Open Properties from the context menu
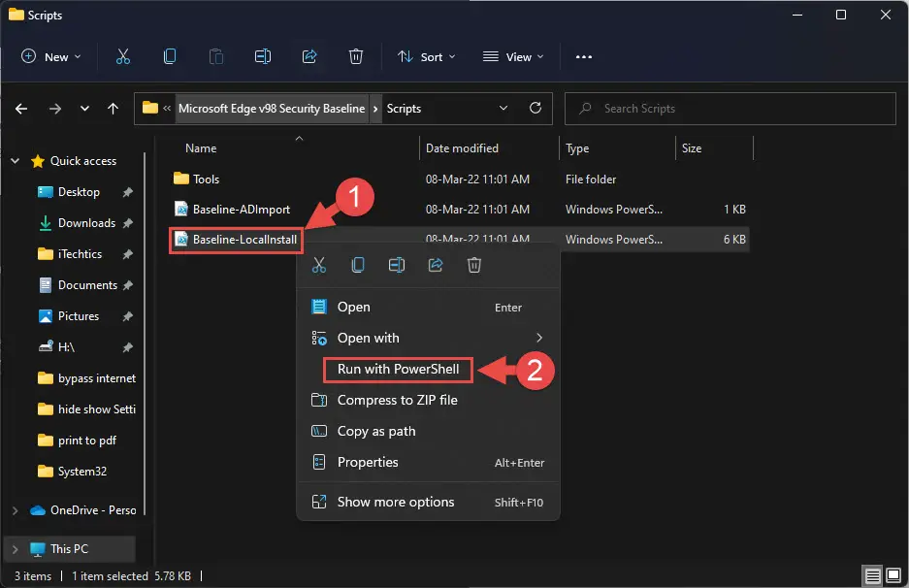This screenshot has height=588, width=909. click(428, 462)
